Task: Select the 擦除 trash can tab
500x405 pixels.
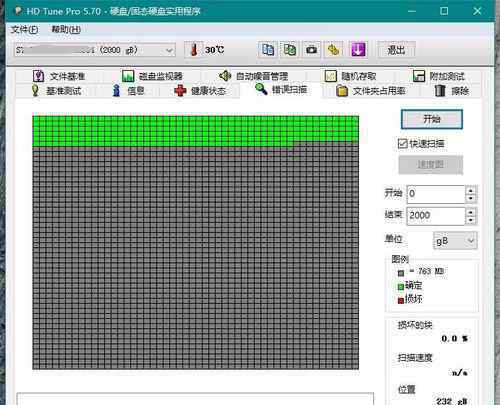Action: tap(452, 90)
